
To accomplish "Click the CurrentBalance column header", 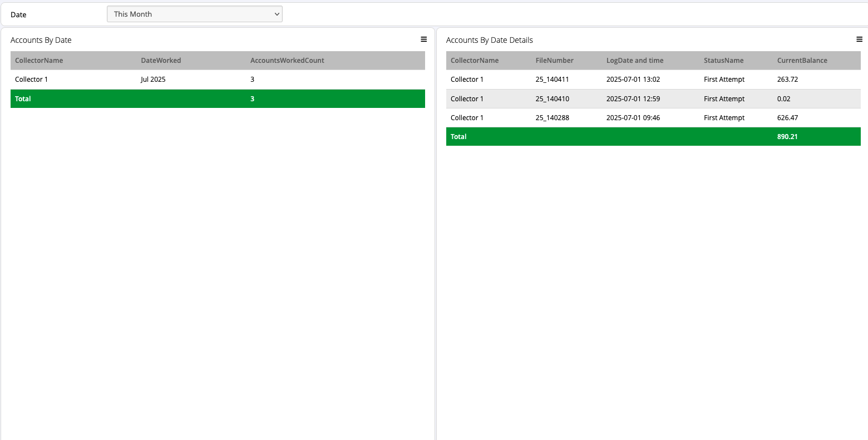I will point(802,61).
